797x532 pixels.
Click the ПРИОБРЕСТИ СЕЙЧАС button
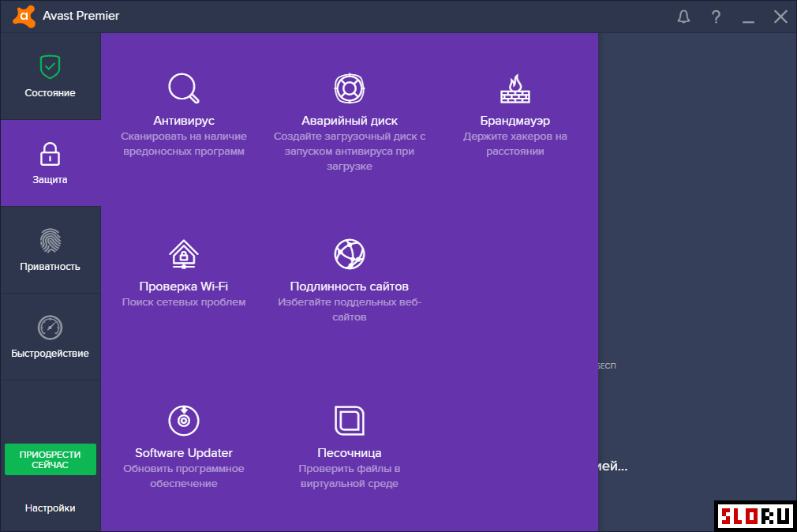coord(51,459)
